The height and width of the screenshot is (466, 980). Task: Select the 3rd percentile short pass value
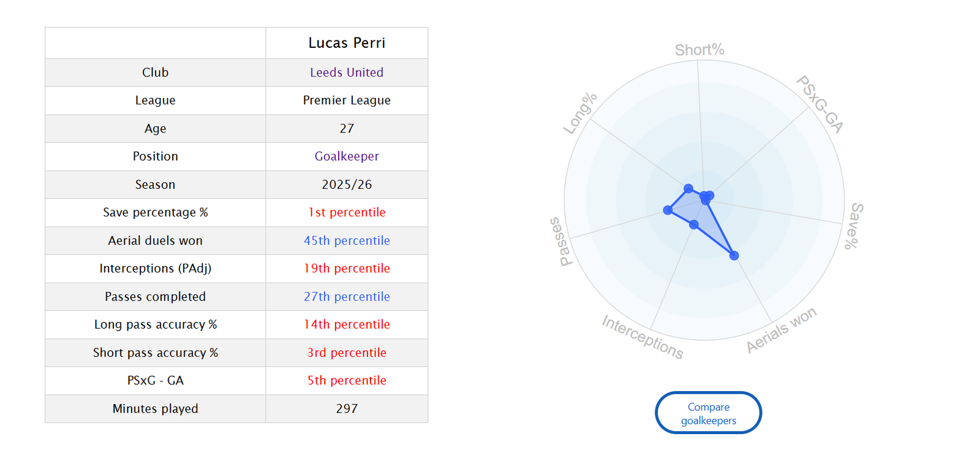coord(347,353)
